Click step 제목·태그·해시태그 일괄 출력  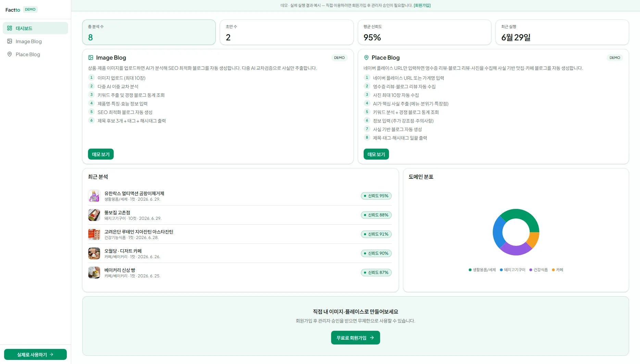[400, 138]
